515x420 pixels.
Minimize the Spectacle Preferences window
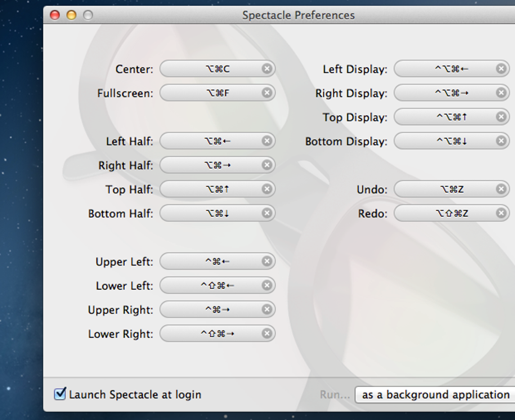tap(72, 15)
